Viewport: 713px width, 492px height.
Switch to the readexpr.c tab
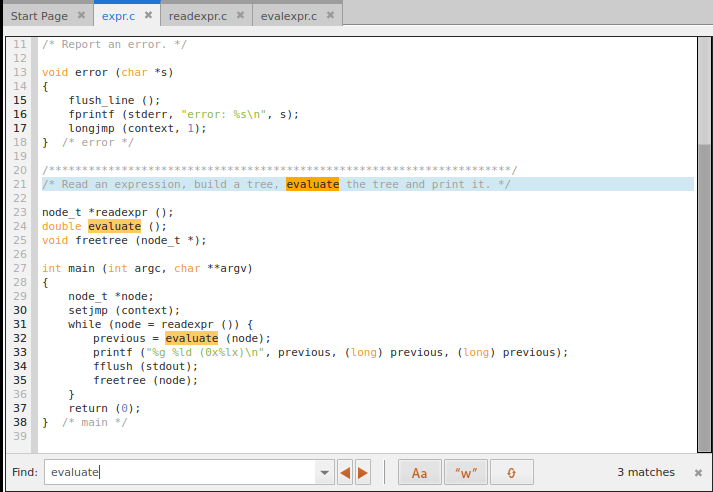(x=196, y=16)
